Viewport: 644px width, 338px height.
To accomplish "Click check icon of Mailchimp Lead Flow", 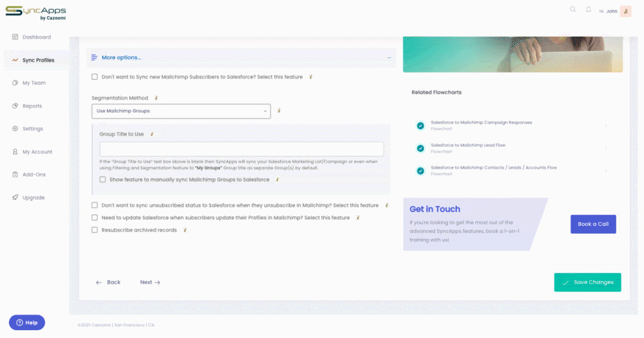I will click(420, 148).
